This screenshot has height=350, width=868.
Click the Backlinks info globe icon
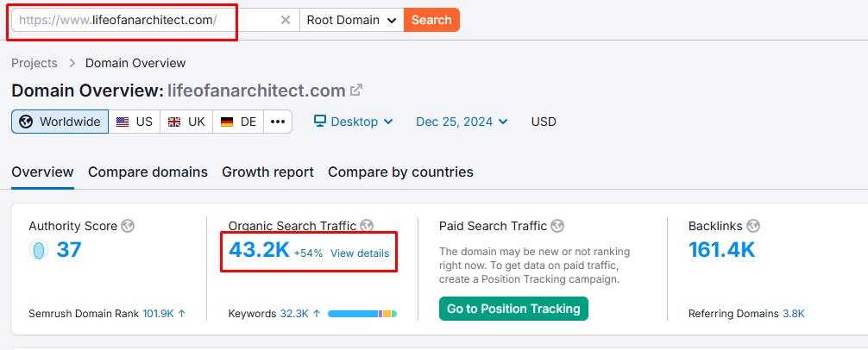752,226
